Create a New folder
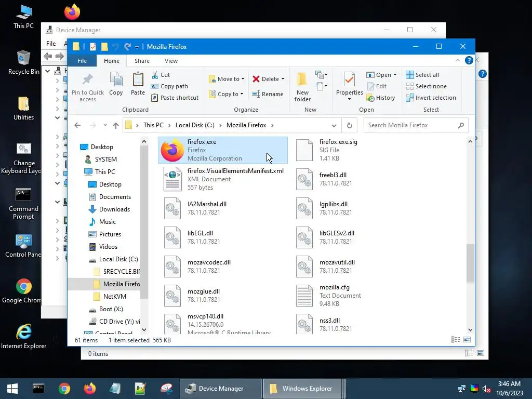The height and width of the screenshot is (399, 532). tap(302, 87)
